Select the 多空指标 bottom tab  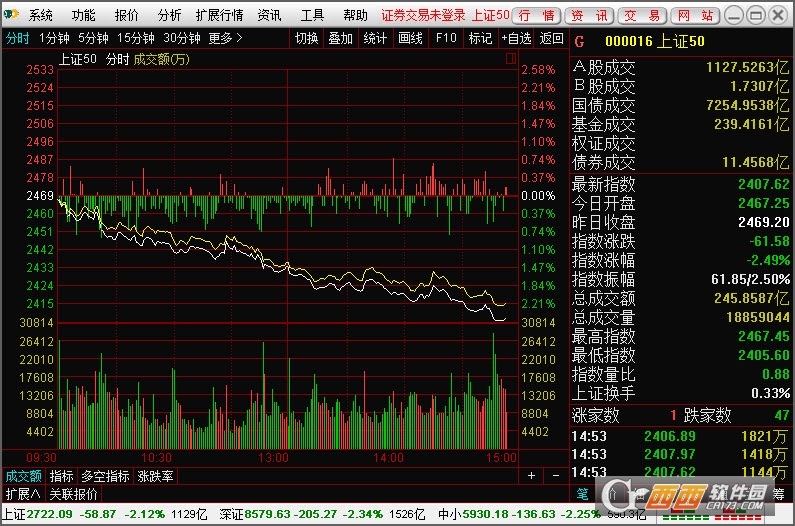click(105, 476)
